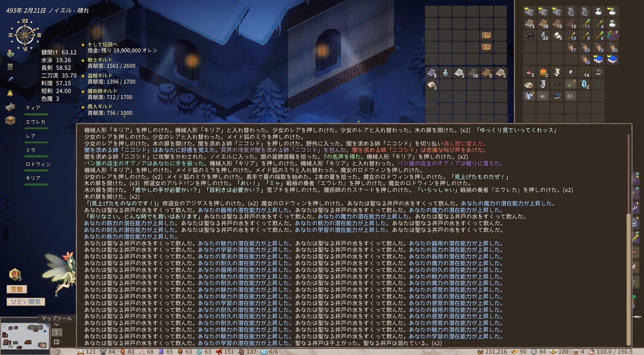
Task: Click the black cat item in inventory
Action: tap(529, 35)
